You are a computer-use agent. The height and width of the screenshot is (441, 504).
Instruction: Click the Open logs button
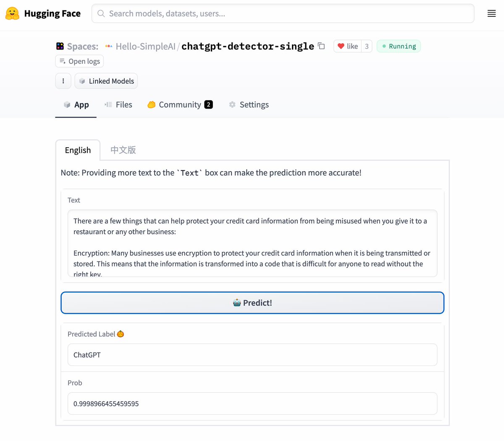79,61
